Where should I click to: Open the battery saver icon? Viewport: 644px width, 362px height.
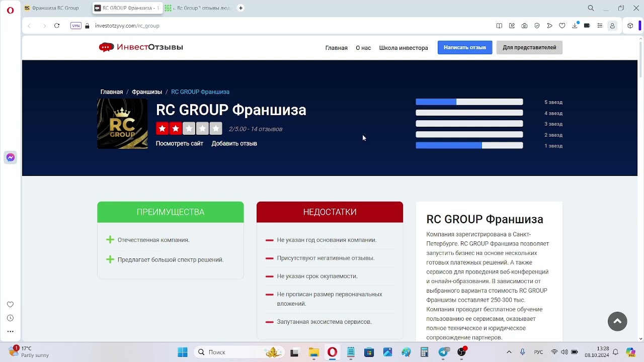(587, 26)
